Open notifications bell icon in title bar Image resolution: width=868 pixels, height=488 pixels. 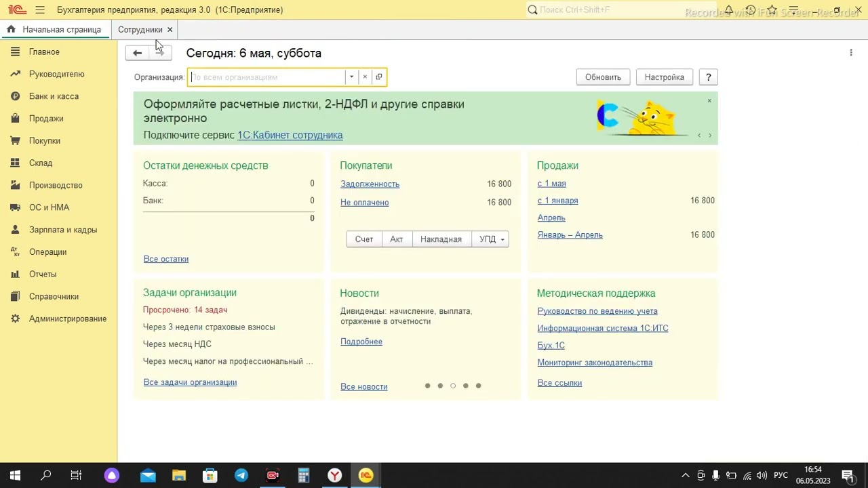(728, 10)
